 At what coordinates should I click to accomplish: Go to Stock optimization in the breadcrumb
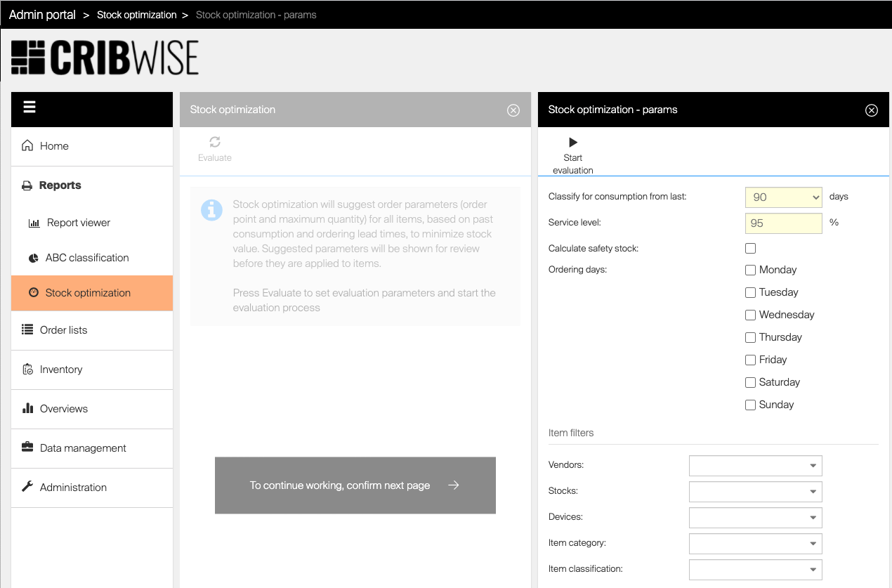(136, 15)
